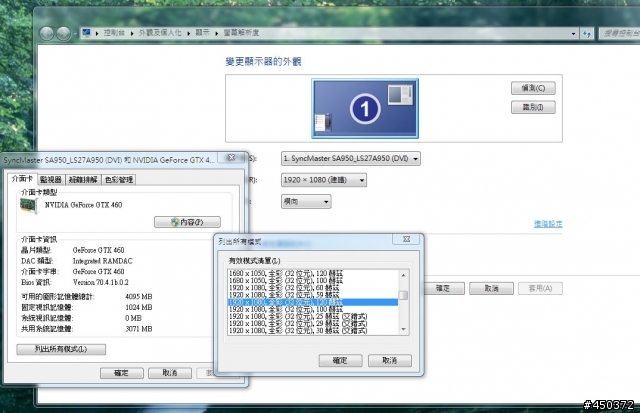Switch to the 介面卡 tab
This screenshot has width=640, height=413.
22,179
